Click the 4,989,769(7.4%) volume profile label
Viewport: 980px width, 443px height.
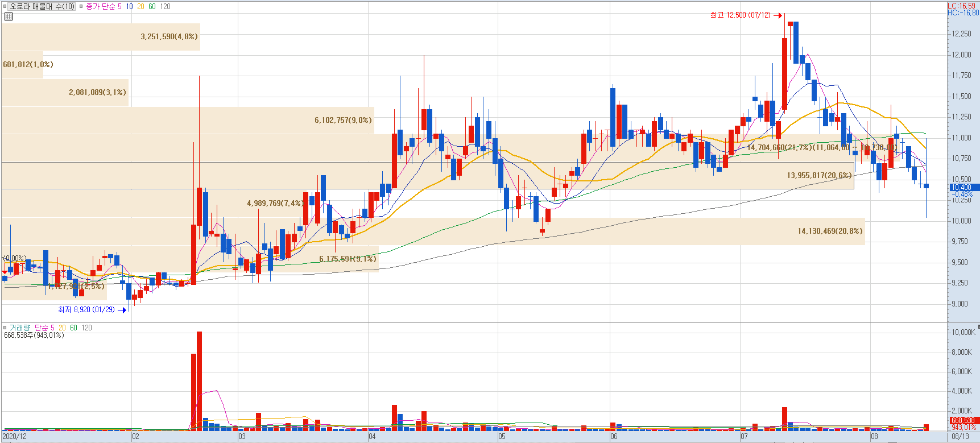[x=275, y=203]
